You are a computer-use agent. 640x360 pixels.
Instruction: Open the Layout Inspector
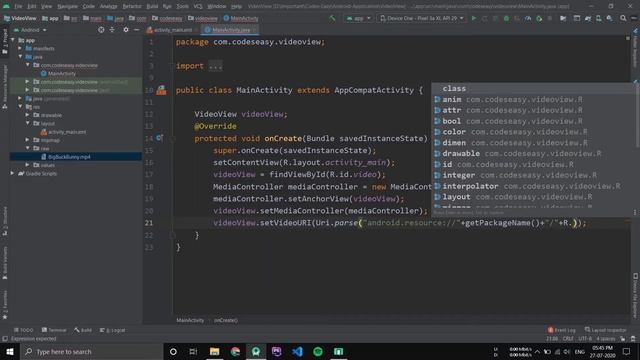[605, 330]
